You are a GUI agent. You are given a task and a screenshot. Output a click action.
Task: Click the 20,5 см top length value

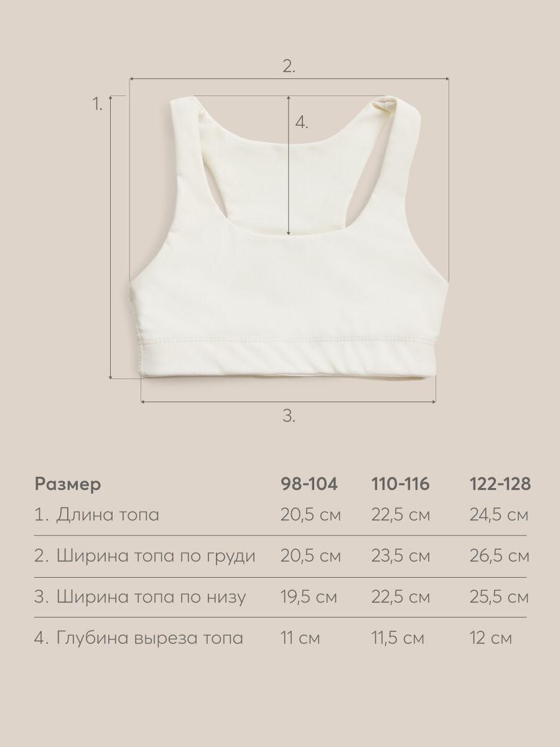click(x=310, y=515)
